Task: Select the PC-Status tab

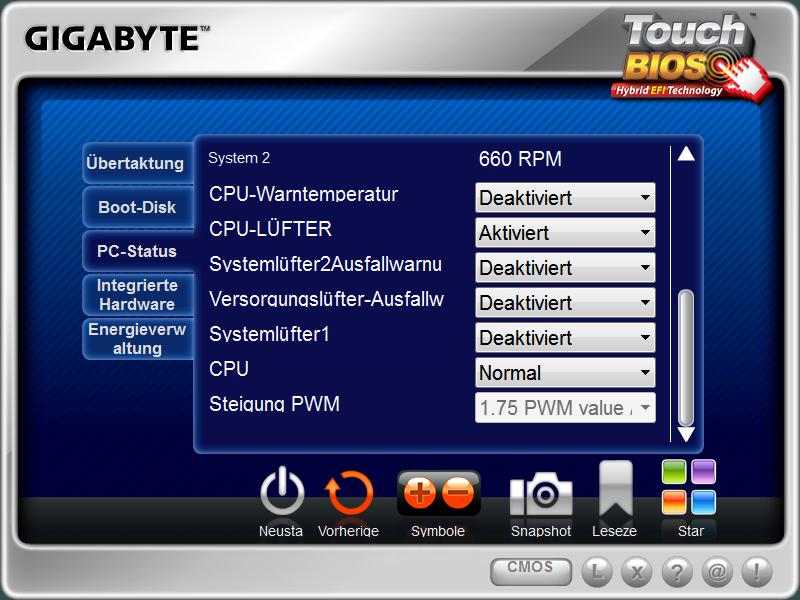Action: tap(139, 251)
